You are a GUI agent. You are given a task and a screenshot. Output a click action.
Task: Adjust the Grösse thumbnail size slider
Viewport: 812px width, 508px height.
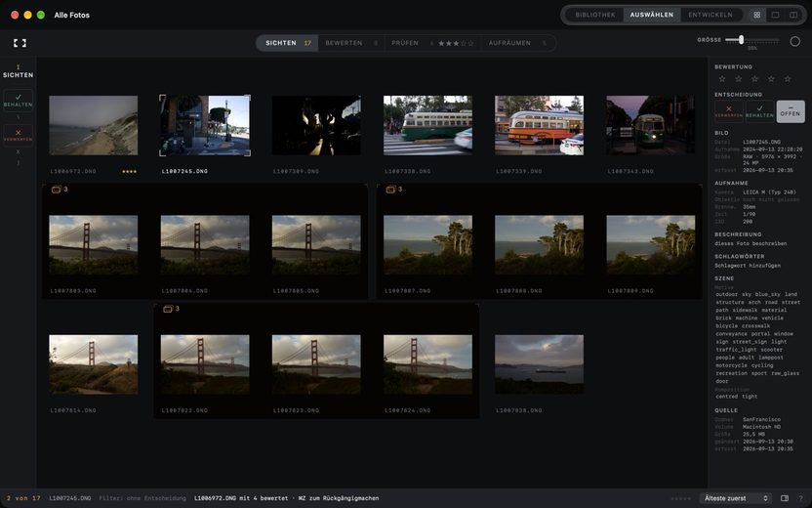[751, 40]
